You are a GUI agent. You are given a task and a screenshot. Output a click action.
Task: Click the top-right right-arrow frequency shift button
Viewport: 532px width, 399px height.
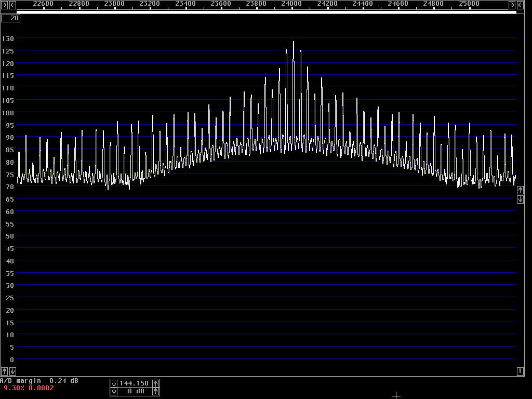512,5
